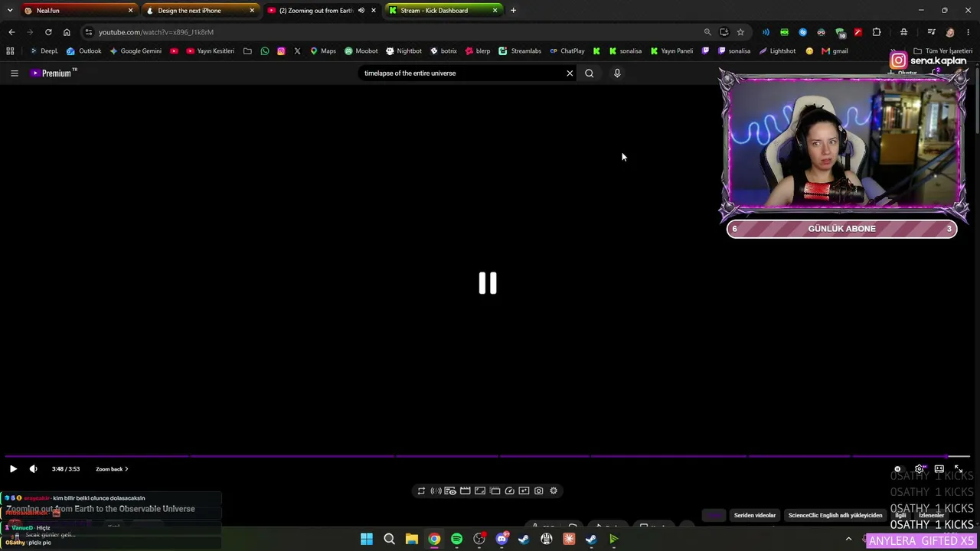Open the YouTube guide hamburger menu
Viewport: 980px width, 551px height.
(x=14, y=73)
